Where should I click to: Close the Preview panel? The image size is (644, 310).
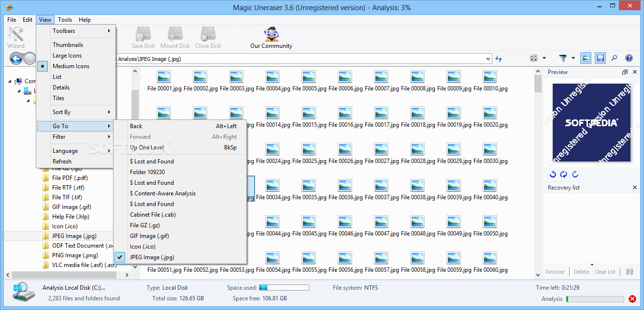635,72
